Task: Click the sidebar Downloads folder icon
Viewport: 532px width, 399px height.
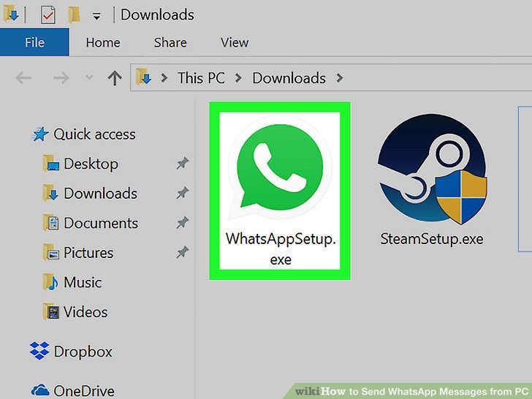Action: 51,193
